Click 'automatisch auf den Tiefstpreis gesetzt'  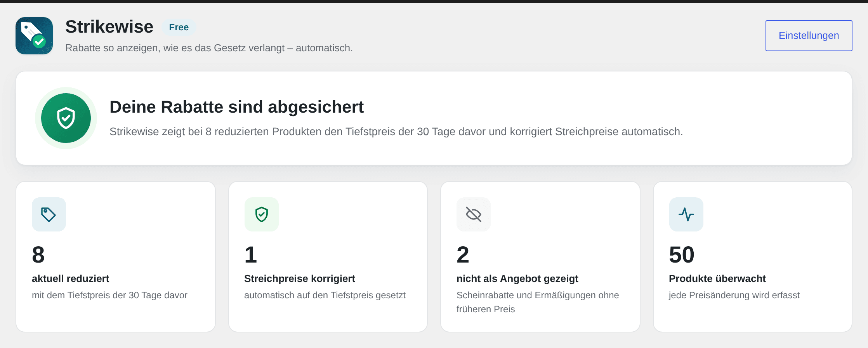coord(325,295)
